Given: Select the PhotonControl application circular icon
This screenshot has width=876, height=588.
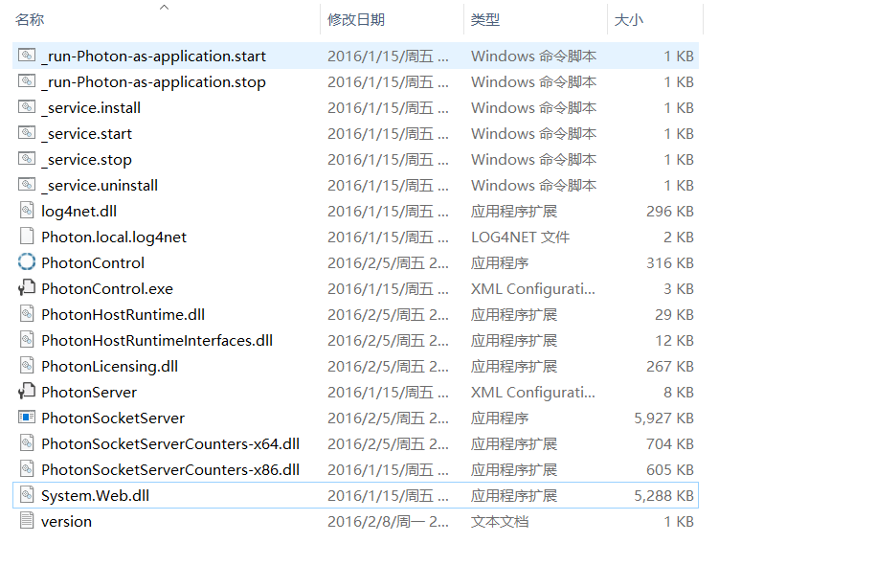Looking at the screenshot, I should pos(26,261).
